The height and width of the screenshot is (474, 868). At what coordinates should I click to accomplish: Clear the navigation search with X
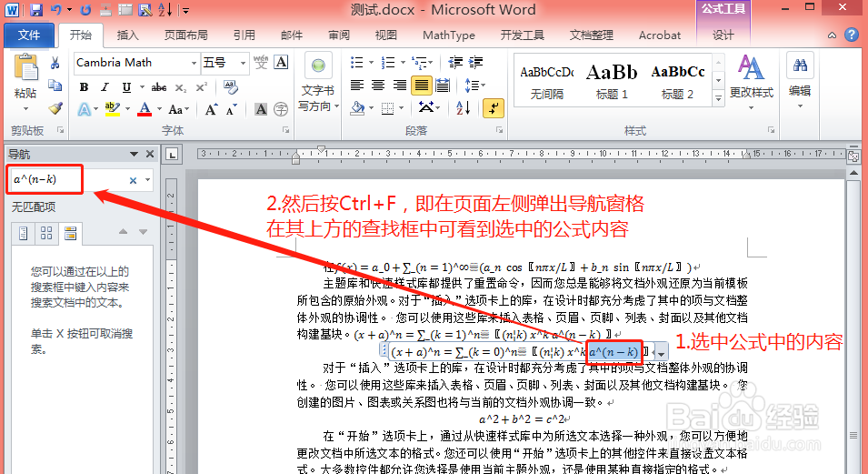[x=133, y=180]
